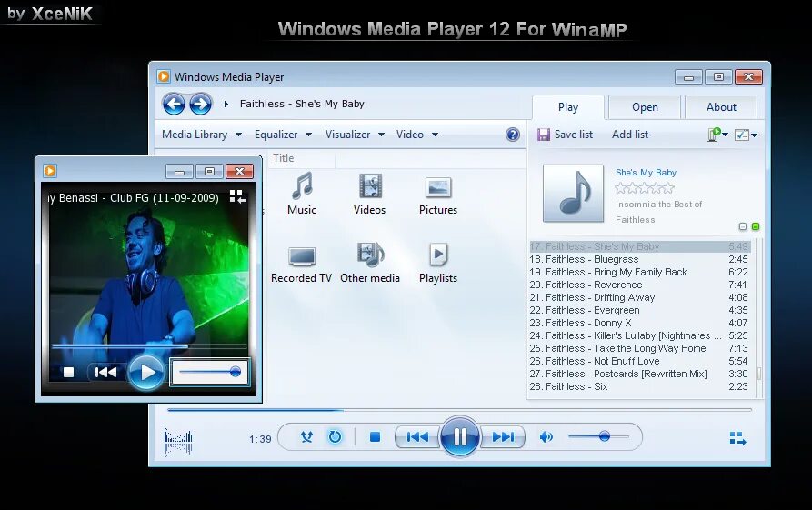Skip to previous track in main player
Viewport: 812px width, 510px height.
(x=417, y=437)
